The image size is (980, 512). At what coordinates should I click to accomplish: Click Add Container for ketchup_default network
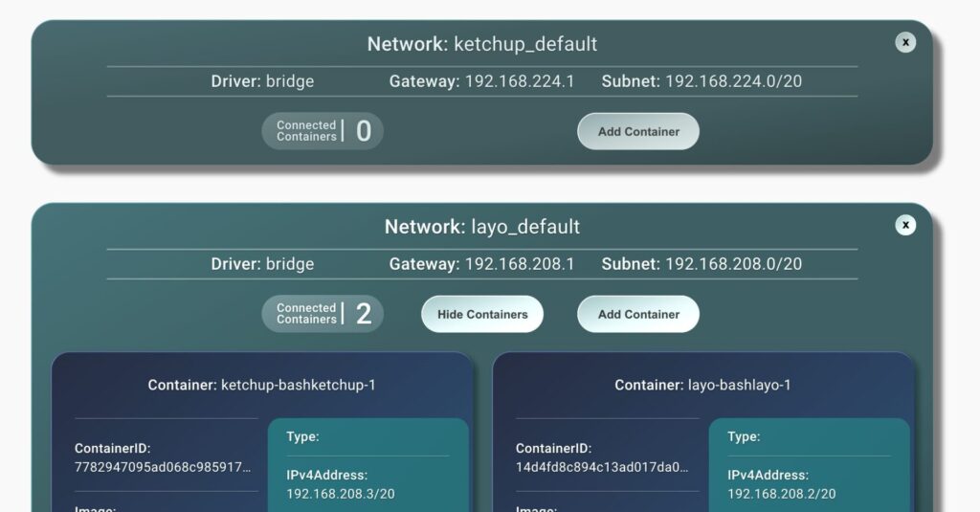click(x=637, y=131)
